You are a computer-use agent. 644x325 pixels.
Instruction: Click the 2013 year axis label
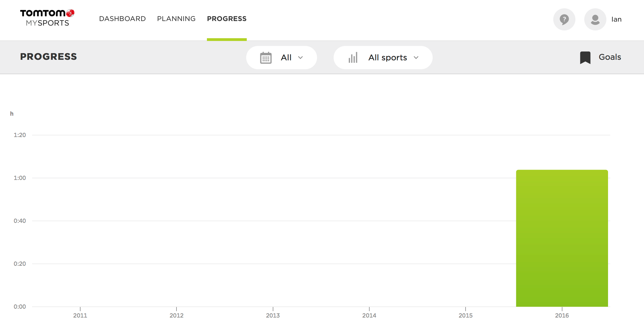[273, 315]
